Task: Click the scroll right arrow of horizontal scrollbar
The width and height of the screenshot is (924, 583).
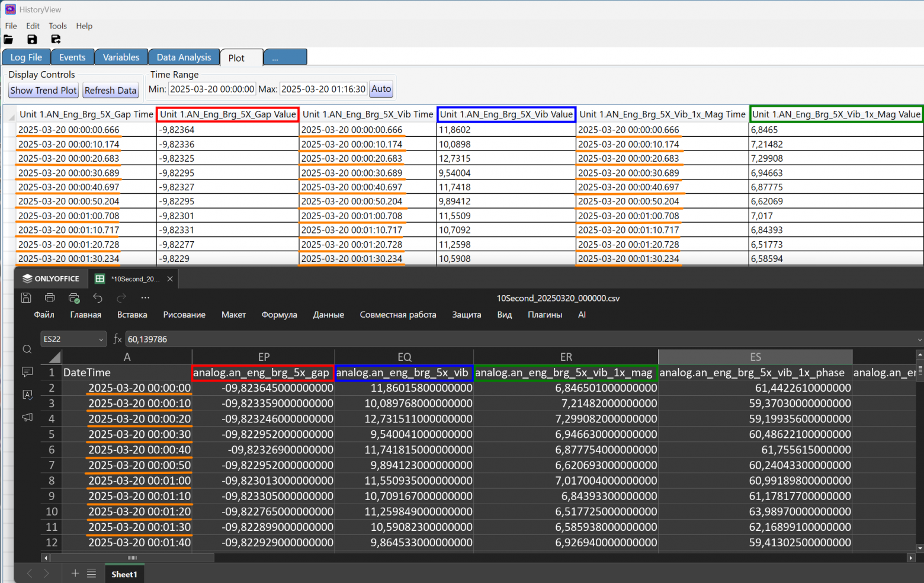Action: pyautogui.click(x=911, y=558)
